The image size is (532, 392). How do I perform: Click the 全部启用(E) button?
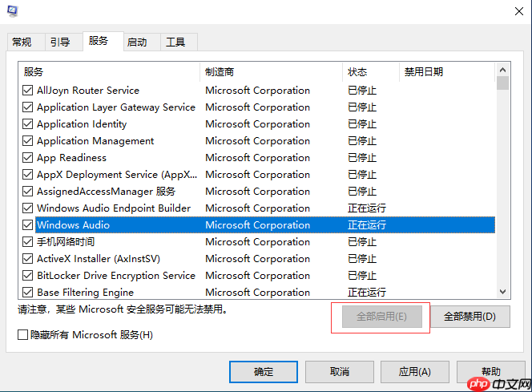[x=381, y=317]
